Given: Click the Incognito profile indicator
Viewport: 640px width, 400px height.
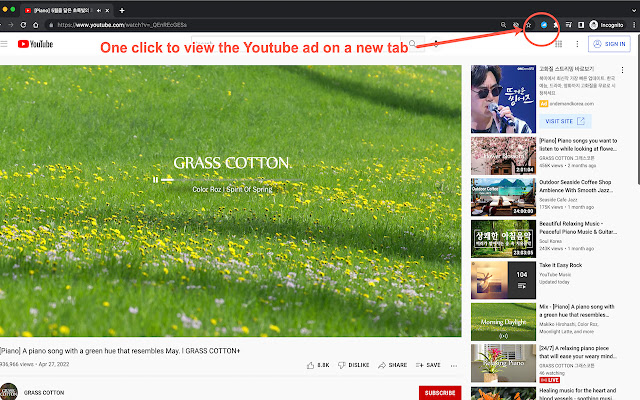Looking at the screenshot, I should pos(607,25).
